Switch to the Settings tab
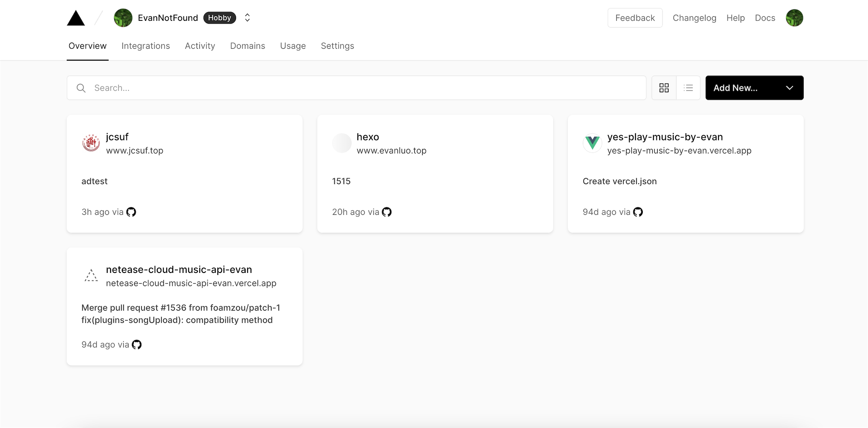This screenshot has width=868, height=428. click(337, 46)
